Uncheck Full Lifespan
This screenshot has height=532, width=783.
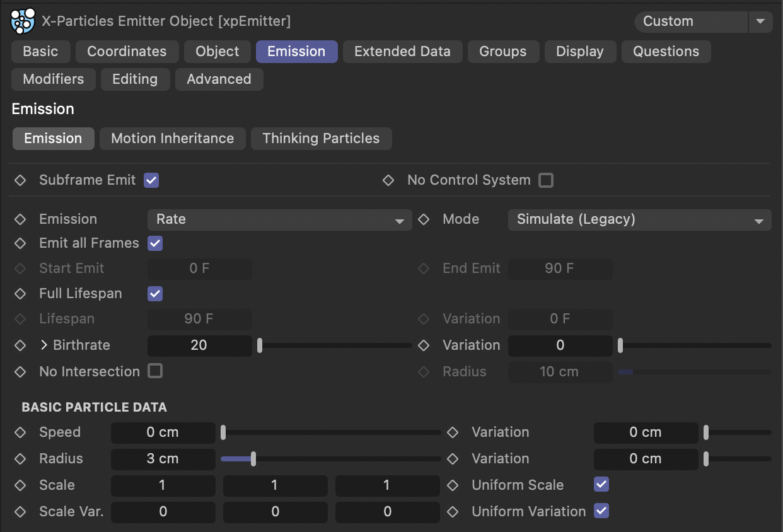pos(155,294)
